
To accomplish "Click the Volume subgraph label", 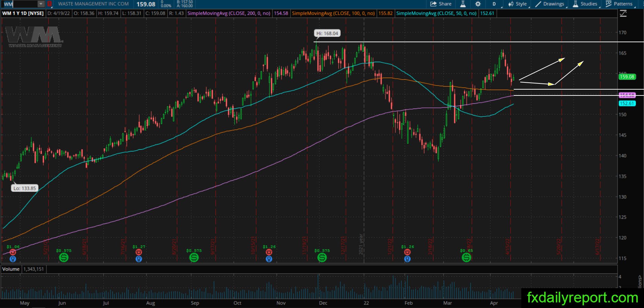I will pos(11,269).
